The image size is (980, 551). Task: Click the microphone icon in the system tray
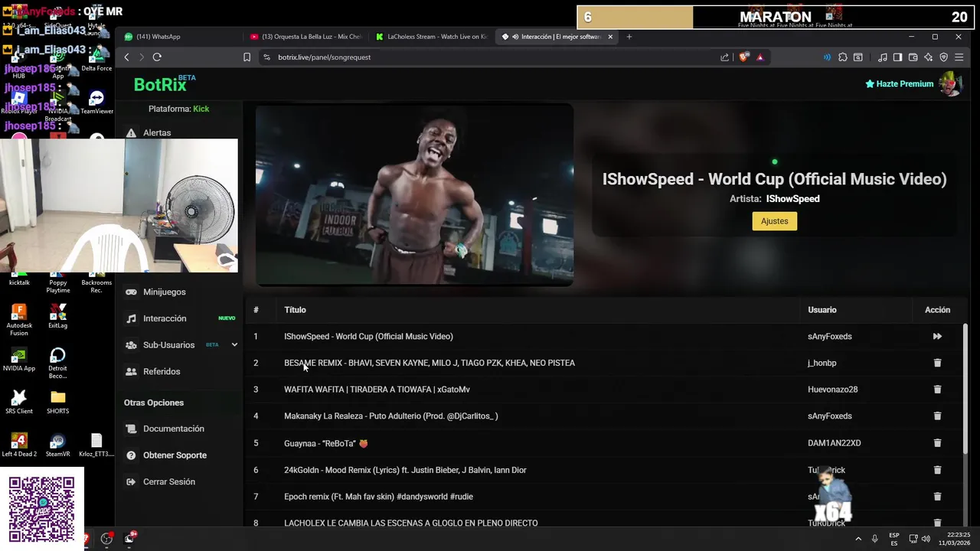pos(874,539)
